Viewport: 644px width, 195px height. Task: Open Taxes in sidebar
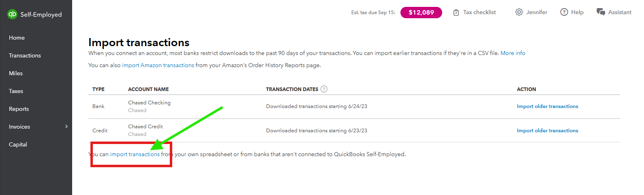(x=16, y=91)
